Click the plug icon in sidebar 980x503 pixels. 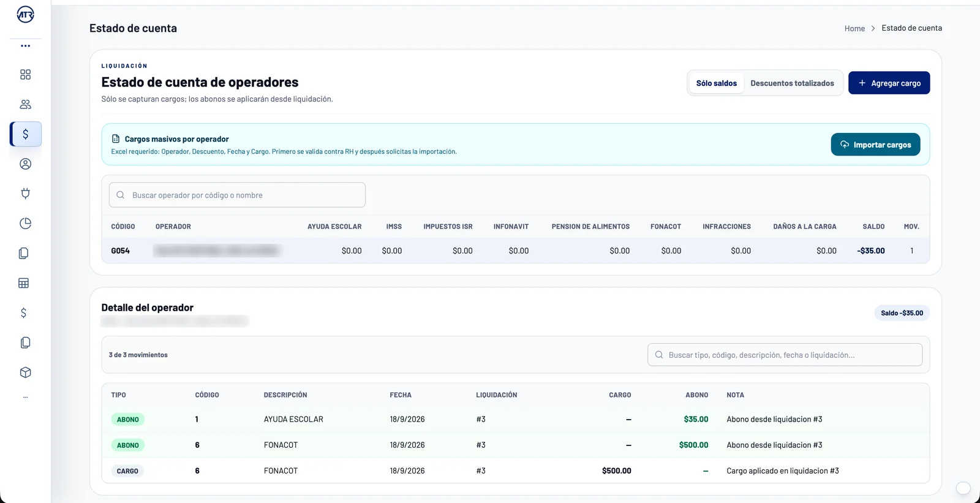(25, 194)
